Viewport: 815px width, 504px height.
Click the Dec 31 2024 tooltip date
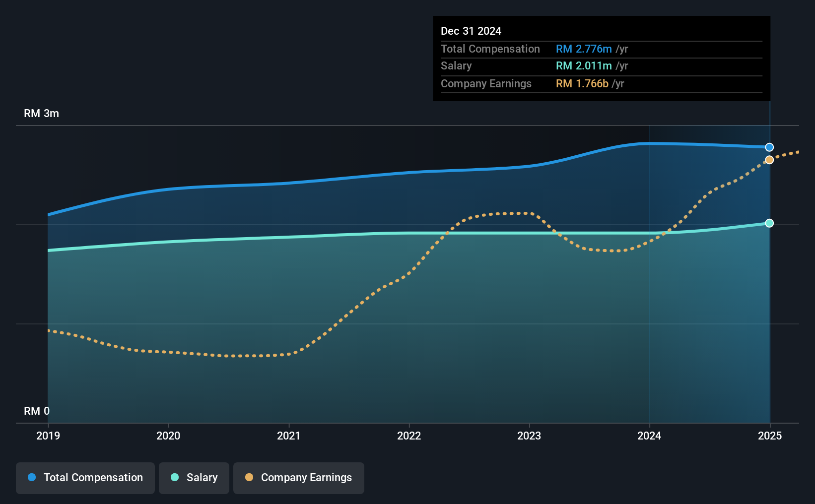pyautogui.click(x=471, y=31)
